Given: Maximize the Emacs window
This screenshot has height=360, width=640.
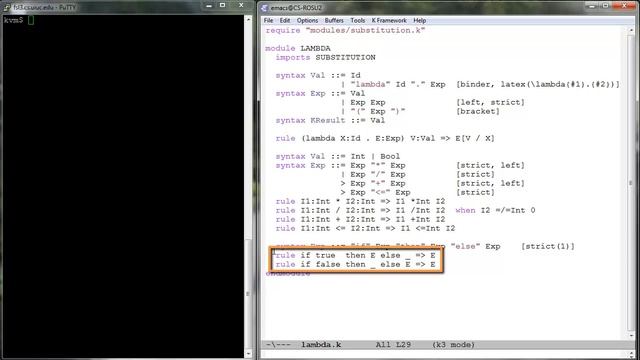Looking at the screenshot, I should pyautogui.click(x=606, y=6).
